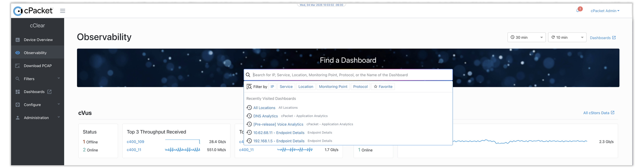The height and width of the screenshot is (168, 644).
Task: Filter dashboards by Service
Action: click(286, 87)
